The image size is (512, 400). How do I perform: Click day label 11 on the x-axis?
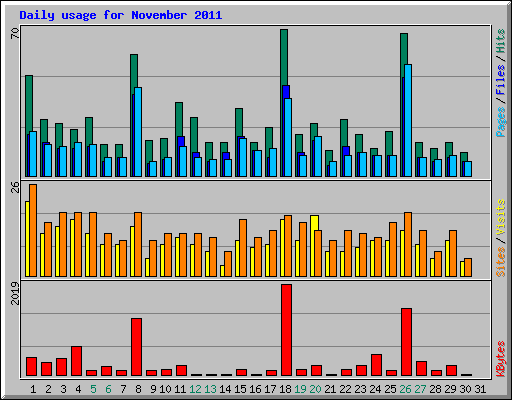[180, 389]
